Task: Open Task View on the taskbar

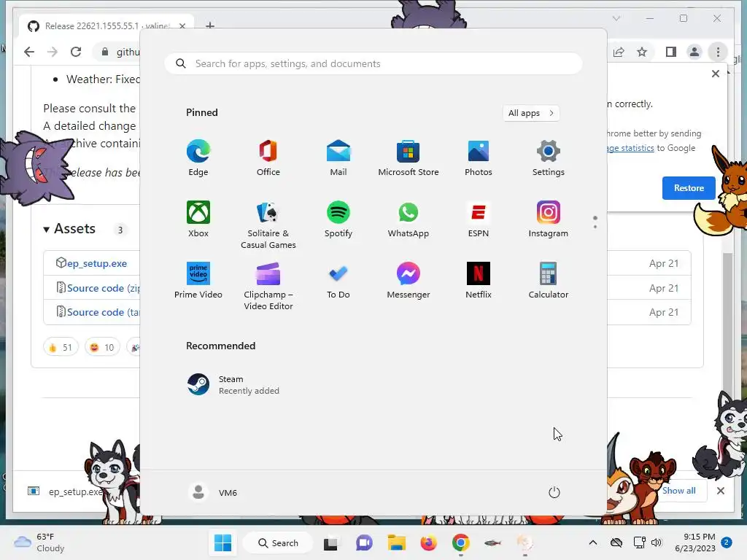Action: (330, 542)
